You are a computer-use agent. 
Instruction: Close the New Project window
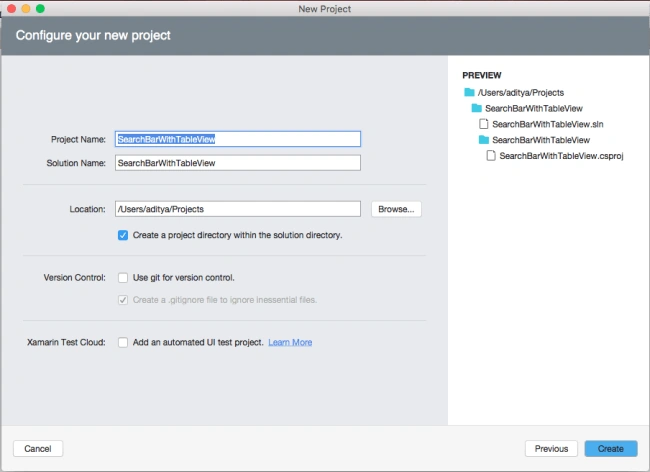point(11,8)
